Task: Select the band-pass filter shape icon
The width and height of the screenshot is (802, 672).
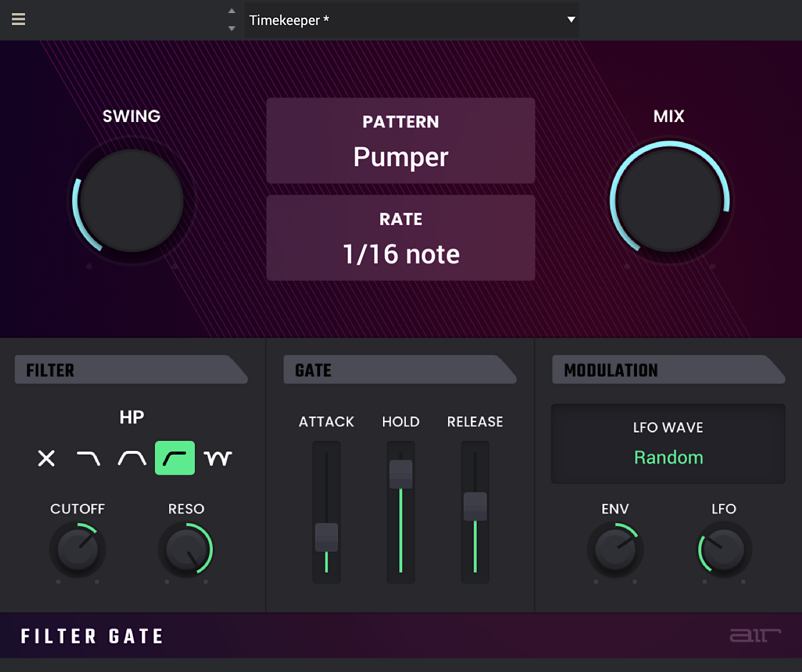Action: coord(132,458)
